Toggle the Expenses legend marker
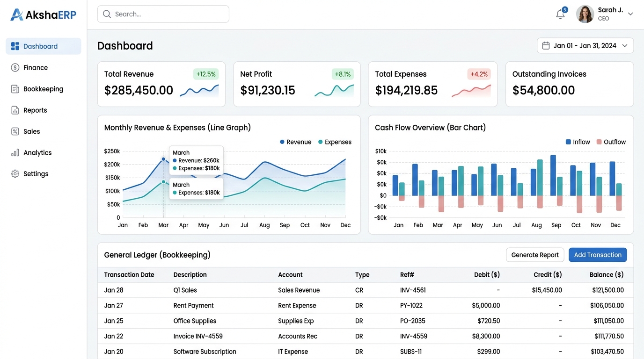The width and height of the screenshot is (644, 359). click(x=321, y=142)
